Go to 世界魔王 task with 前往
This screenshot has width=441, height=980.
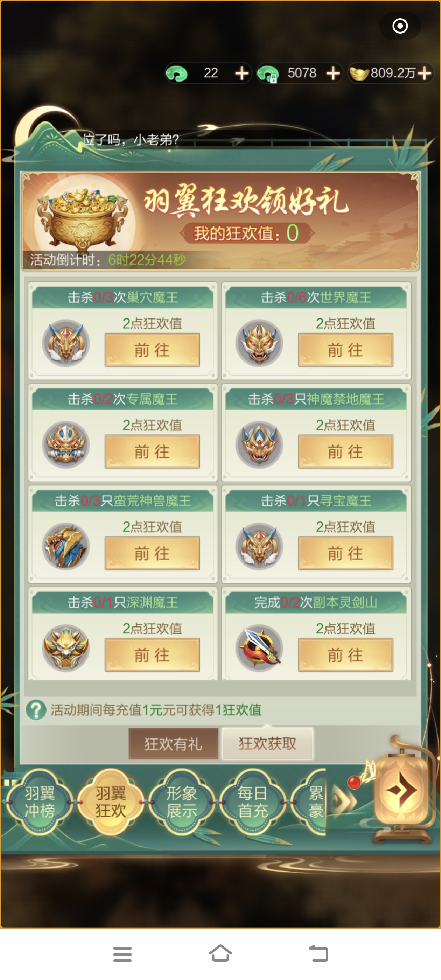click(x=345, y=350)
